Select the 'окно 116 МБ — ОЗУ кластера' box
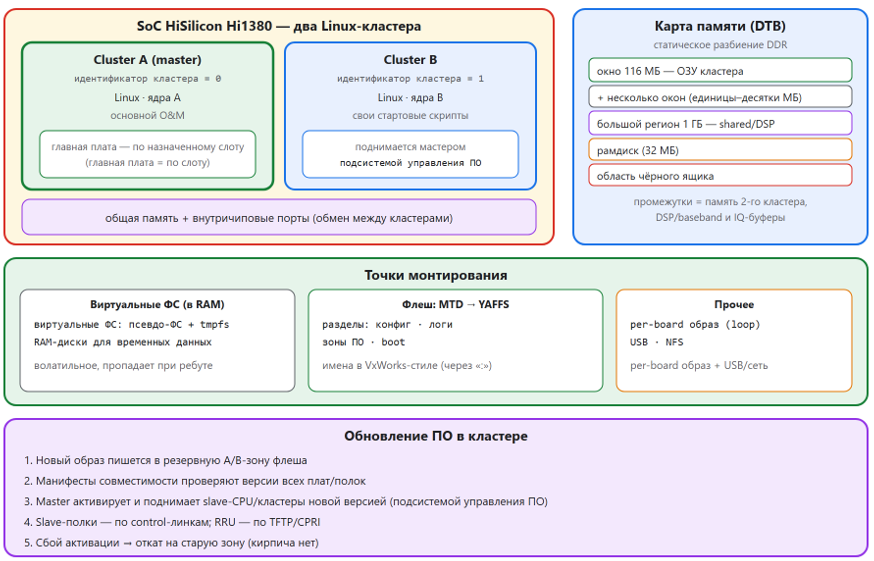 pos(720,70)
